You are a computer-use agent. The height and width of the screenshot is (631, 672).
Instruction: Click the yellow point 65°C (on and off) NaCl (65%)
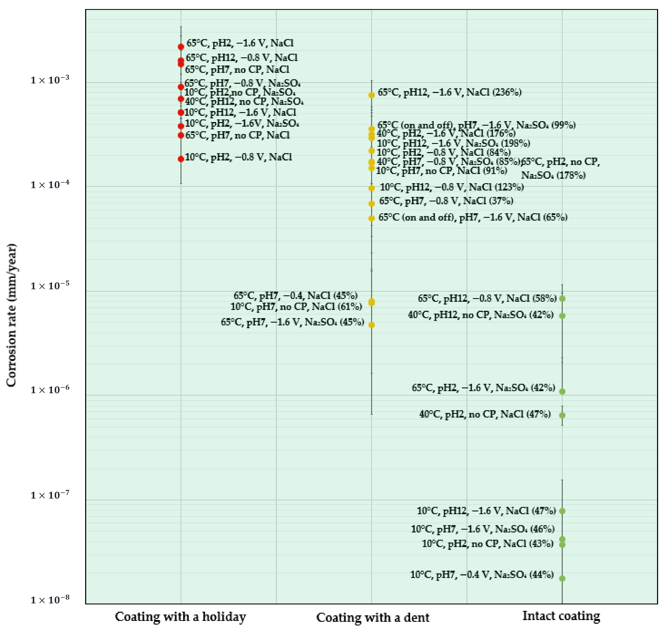click(372, 218)
